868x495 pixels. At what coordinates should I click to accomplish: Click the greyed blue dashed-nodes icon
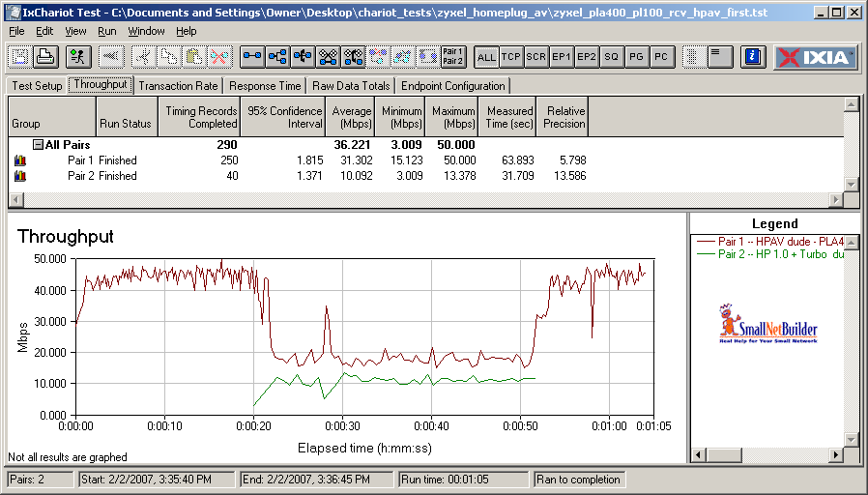403,56
